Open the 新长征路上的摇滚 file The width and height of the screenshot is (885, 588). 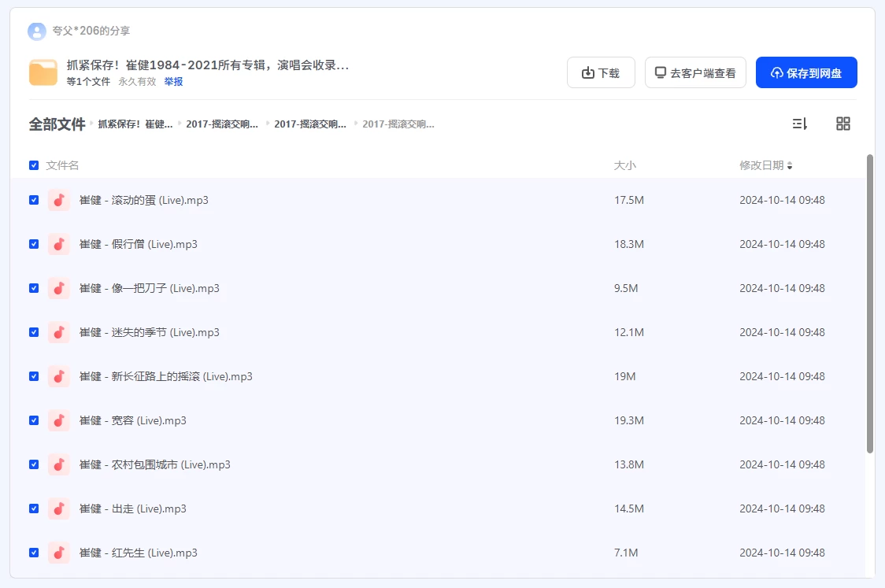point(166,376)
